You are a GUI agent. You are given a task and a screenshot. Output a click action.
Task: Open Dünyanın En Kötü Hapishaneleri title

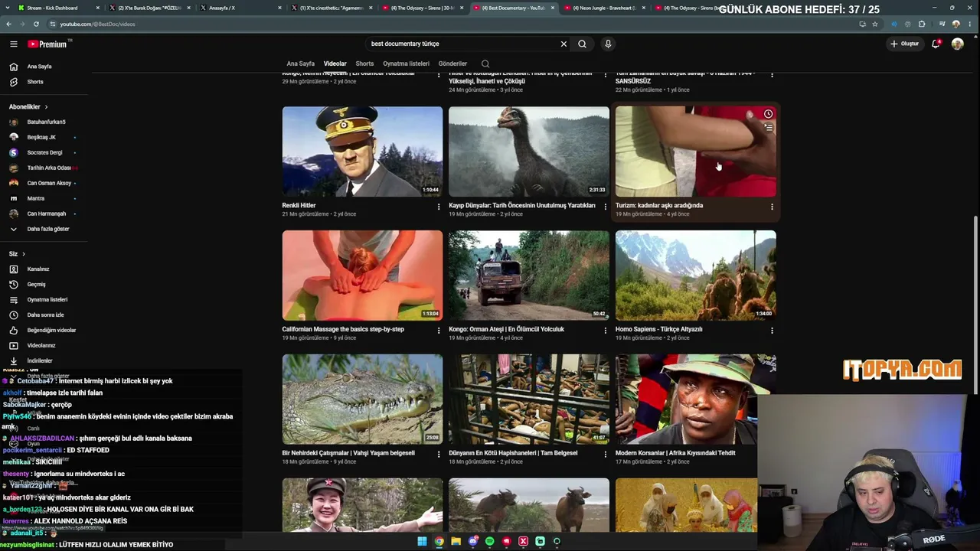(513, 453)
